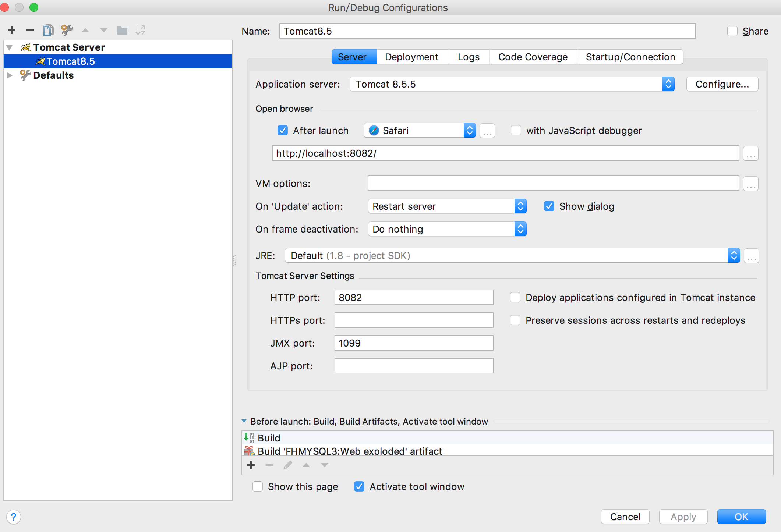Edit before launch task pencil icon
Image resolution: width=781 pixels, height=532 pixels.
288,465
